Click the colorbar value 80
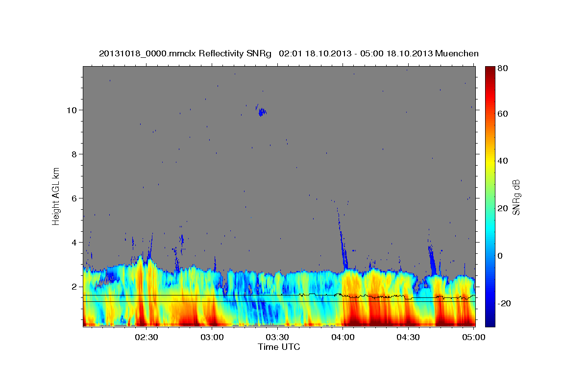The width and height of the screenshot is (588, 392). tap(503, 69)
